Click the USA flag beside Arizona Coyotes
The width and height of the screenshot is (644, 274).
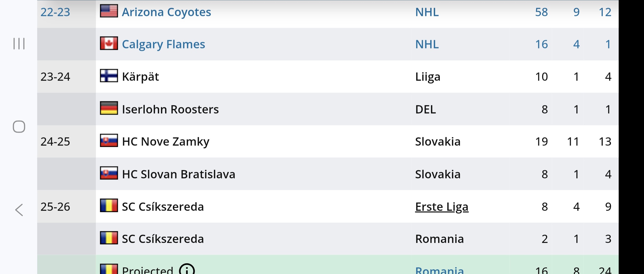pyautogui.click(x=109, y=11)
